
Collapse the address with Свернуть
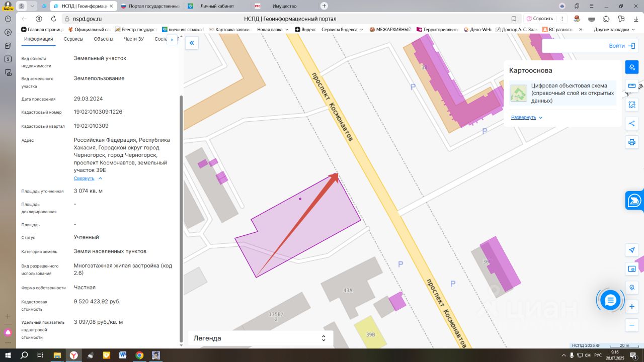[88, 178]
